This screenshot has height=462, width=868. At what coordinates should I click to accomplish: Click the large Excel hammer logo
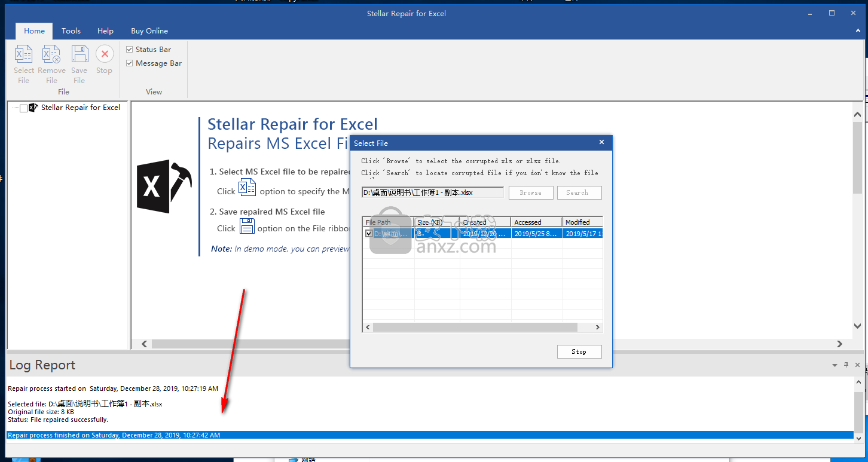coord(164,186)
